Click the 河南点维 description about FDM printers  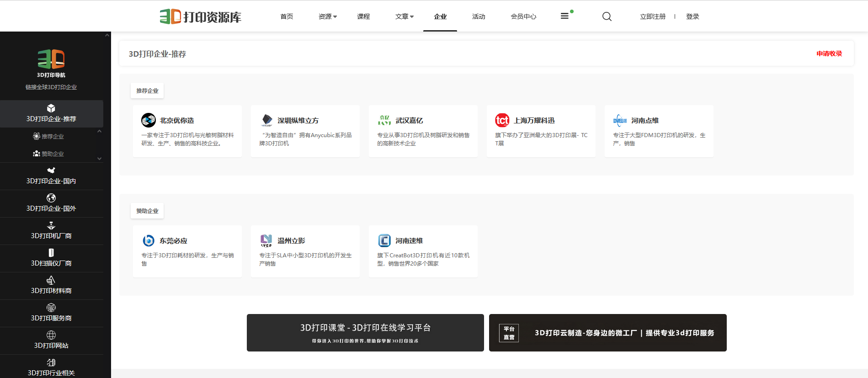pos(659,139)
